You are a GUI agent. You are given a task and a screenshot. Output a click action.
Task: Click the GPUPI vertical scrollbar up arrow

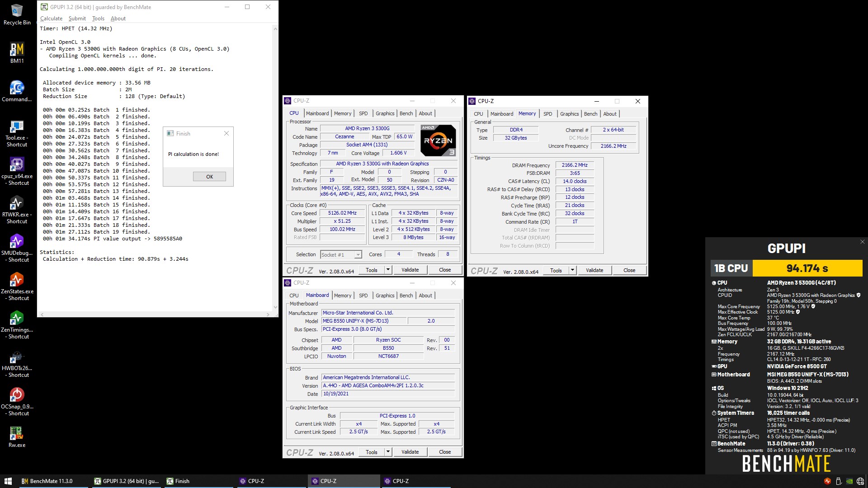pos(275,28)
